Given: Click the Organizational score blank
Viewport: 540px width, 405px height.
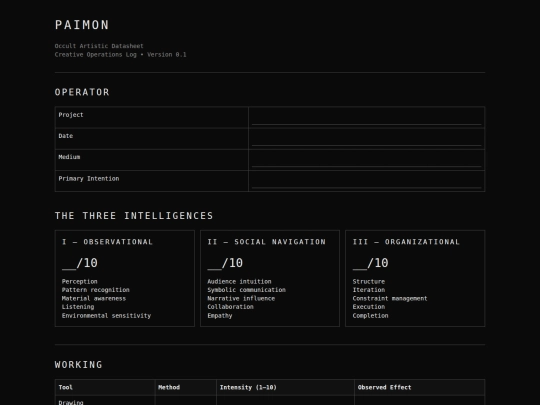Looking at the screenshot, I should tap(360, 263).
